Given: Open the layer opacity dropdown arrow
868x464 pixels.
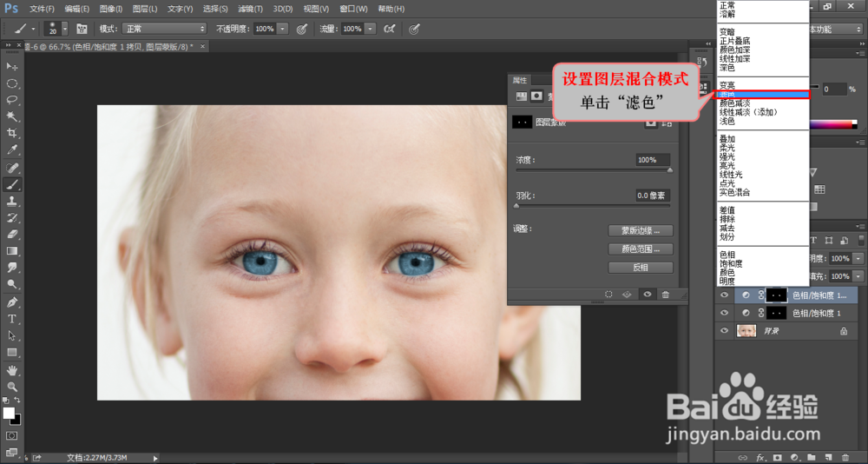Looking at the screenshot, I should 858,258.
